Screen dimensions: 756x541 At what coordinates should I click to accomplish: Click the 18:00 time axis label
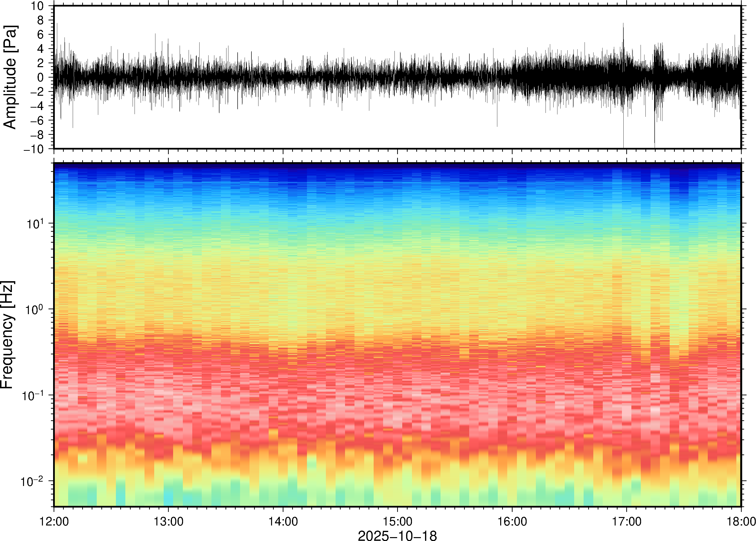point(741,521)
